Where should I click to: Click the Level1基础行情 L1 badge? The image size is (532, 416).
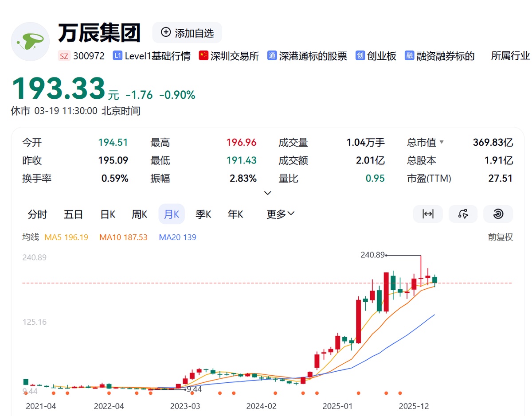(x=117, y=56)
